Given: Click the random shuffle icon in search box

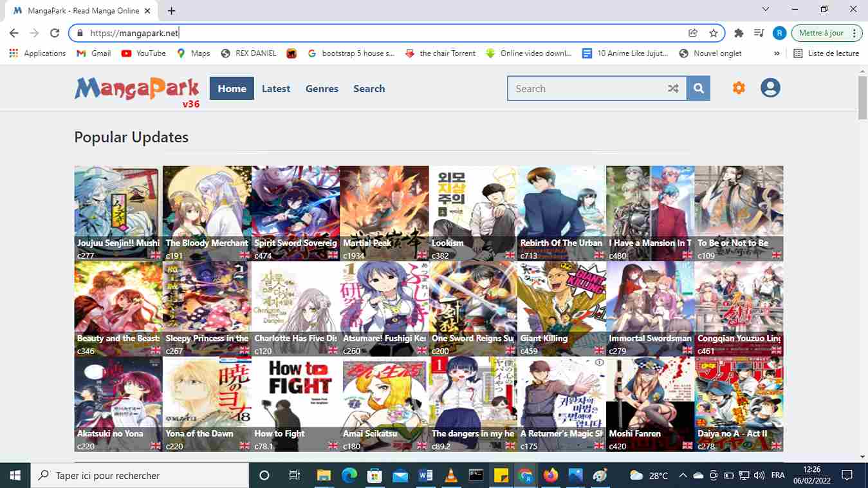Looking at the screenshot, I should point(673,89).
